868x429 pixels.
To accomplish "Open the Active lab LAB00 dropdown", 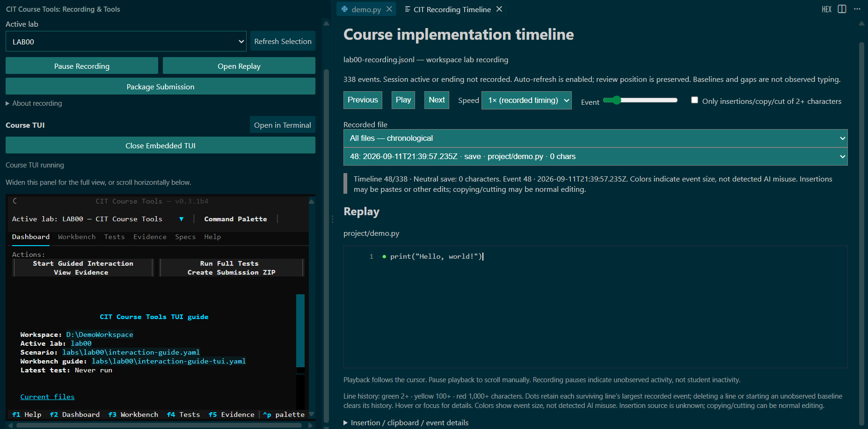I will [x=126, y=42].
